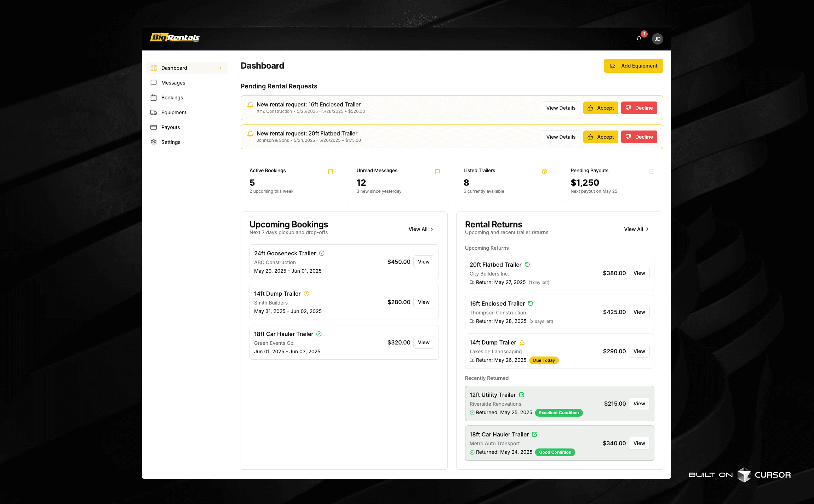Click the 12ft Utility Trailer checked icon
814x504 pixels.
tap(522, 395)
